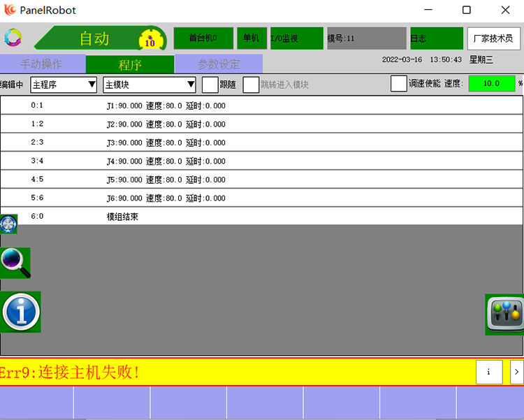Click the colorful ring logo icon
Viewport: 524px width, 420px height.
tap(13, 38)
